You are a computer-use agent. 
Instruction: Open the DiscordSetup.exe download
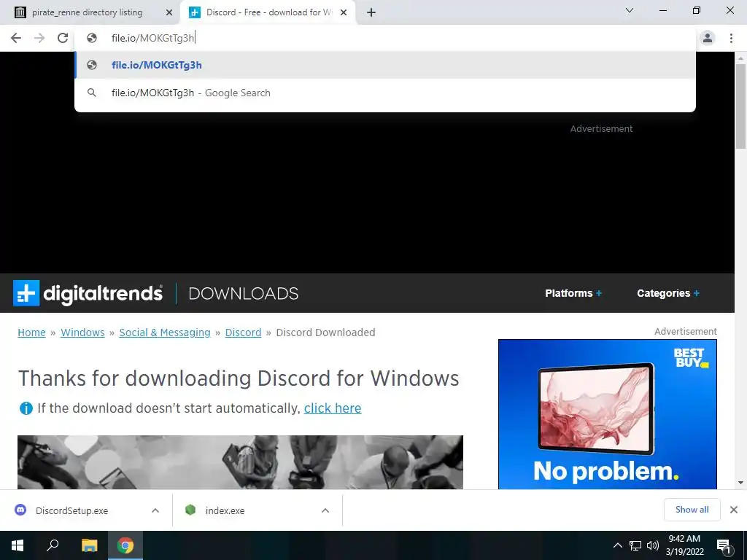click(x=71, y=510)
